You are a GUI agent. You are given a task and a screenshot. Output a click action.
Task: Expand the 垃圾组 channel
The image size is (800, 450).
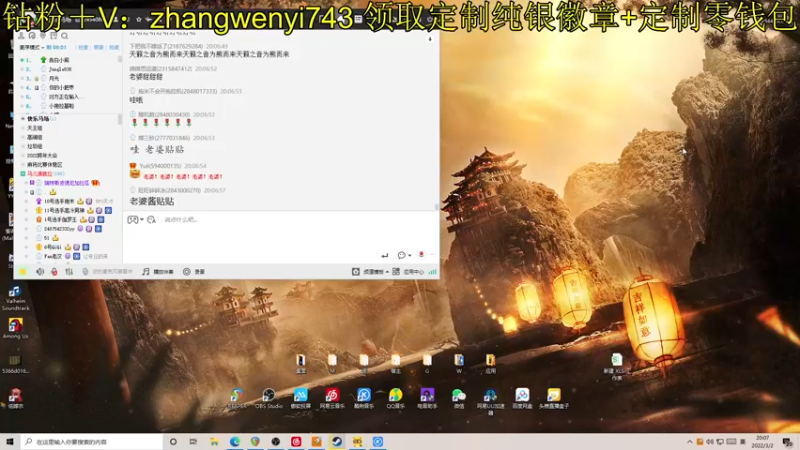tap(23, 146)
